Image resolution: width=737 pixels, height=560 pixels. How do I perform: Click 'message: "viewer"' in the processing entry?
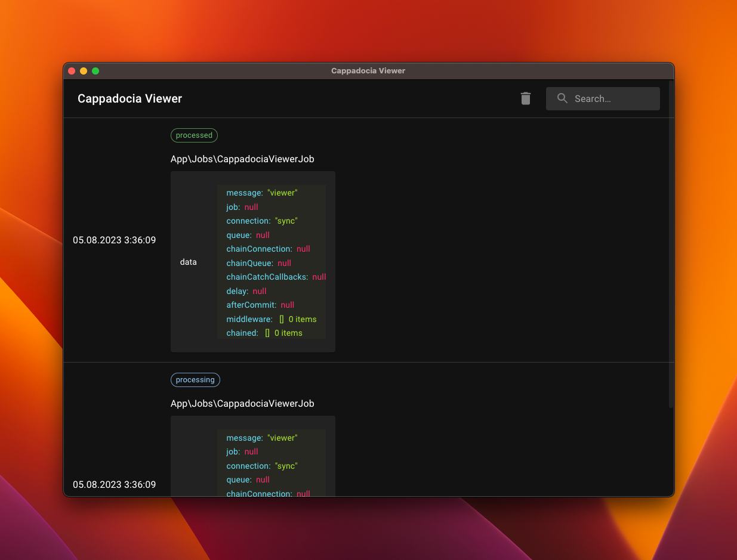click(262, 438)
